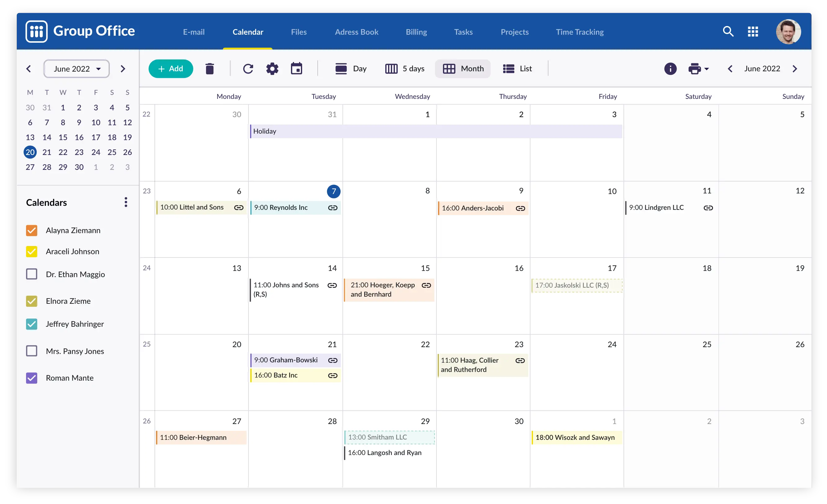Click next month arrow on mini calendar
Viewport: 827px width, 504px height.
(x=123, y=68)
